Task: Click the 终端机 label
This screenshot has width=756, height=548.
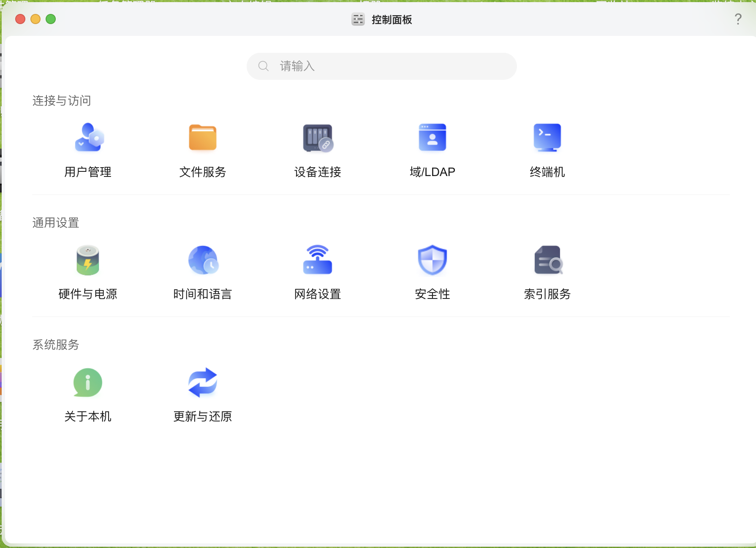Action: pos(547,172)
